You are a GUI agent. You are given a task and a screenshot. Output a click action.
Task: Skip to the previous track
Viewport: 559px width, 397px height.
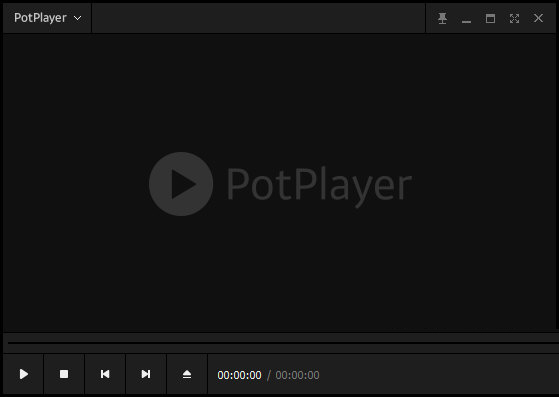tap(105, 374)
